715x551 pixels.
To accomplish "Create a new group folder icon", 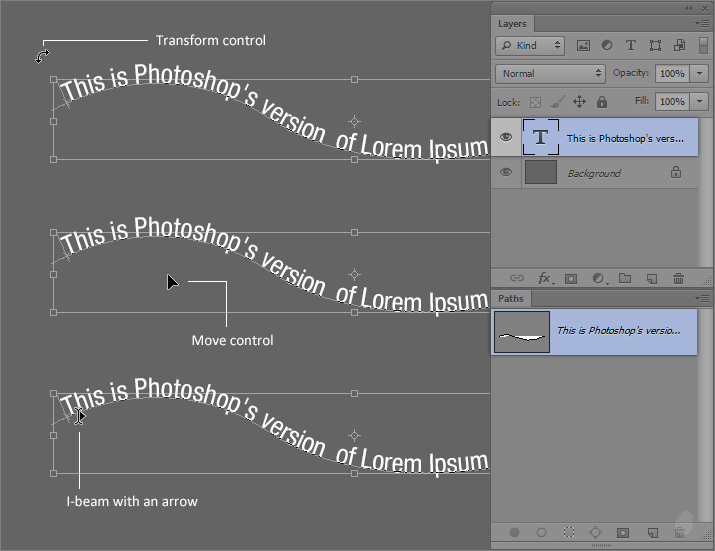I will [x=625, y=278].
